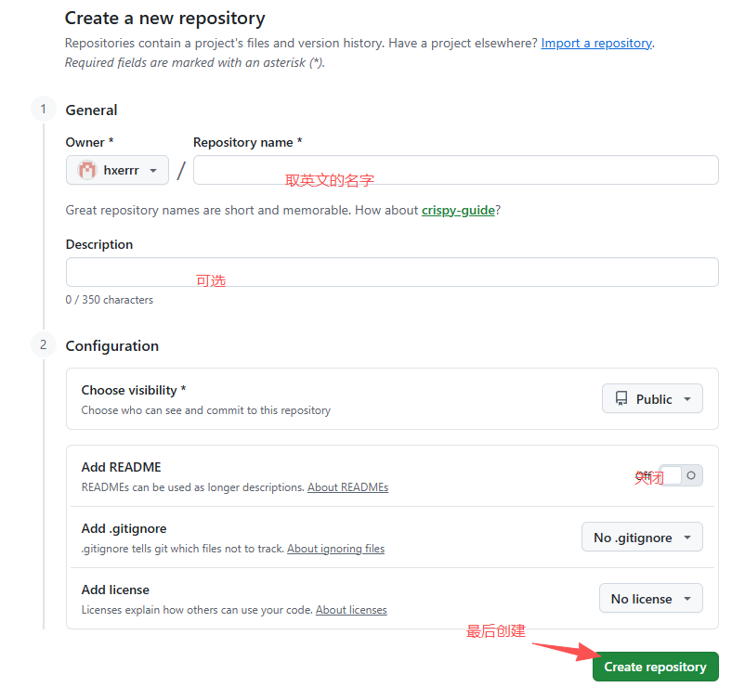Open the Owner hxerrr dropdown

point(117,170)
